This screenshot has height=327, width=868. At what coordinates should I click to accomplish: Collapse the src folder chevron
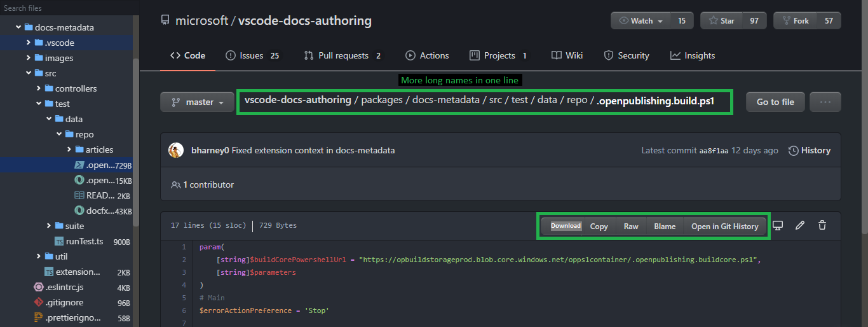[29, 73]
